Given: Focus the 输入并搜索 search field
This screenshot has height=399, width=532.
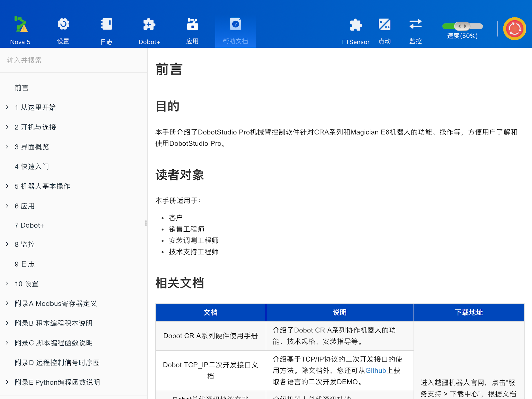Looking at the screenshot, I should [74, 60].
